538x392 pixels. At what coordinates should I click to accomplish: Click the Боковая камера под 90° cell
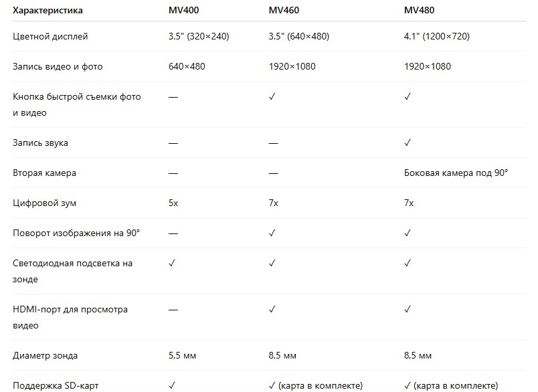click(x=456, y=173)
